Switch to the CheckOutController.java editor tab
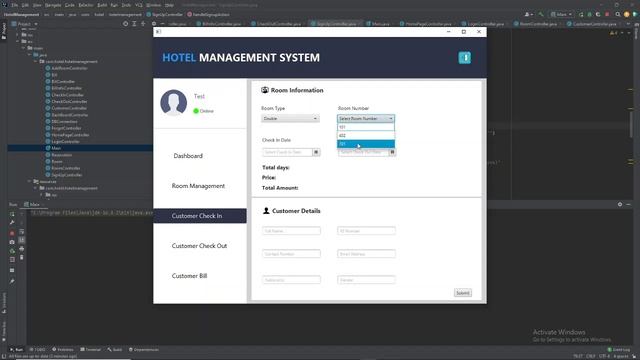This screenshot has width=640, height=360. point(276,24)
